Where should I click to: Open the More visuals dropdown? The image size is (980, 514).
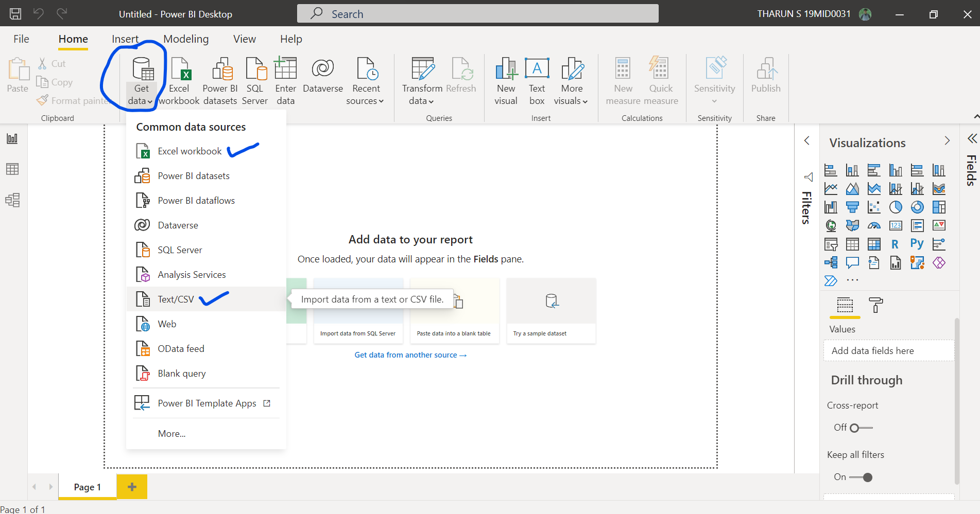[x=585, y=101]
